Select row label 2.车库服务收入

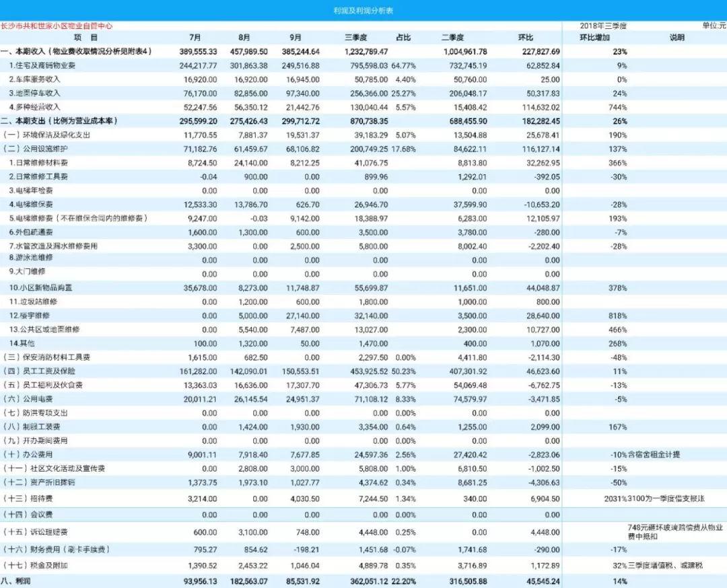point(35,79)
